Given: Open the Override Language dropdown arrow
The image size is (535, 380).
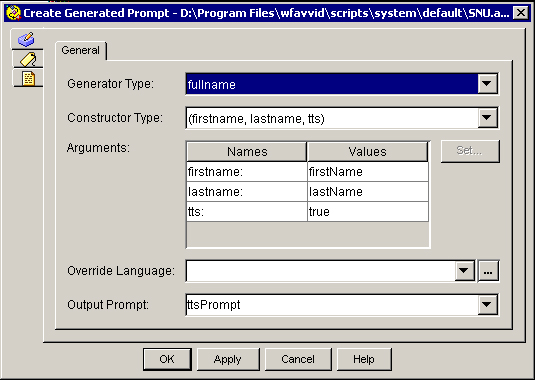Looking at the screenshot, I should (x=464, y=271).
